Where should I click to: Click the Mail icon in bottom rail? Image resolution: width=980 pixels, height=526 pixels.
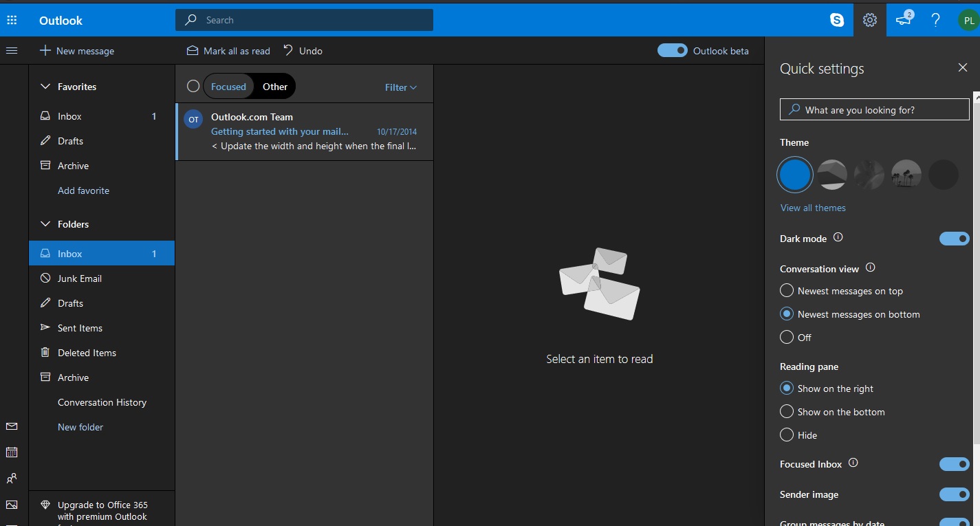[12, 426]
